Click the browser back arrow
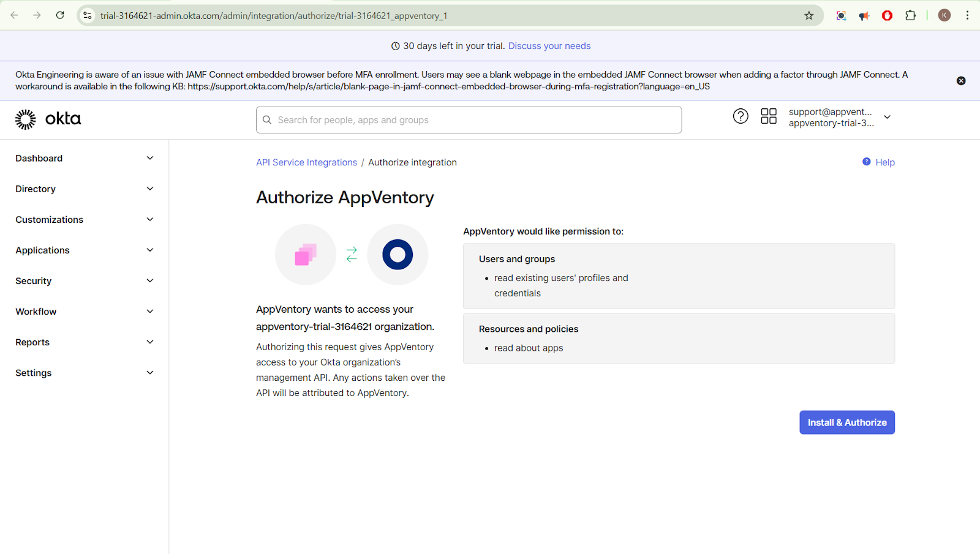The height and width of the screenshot is (554, 980). (14, 15)
